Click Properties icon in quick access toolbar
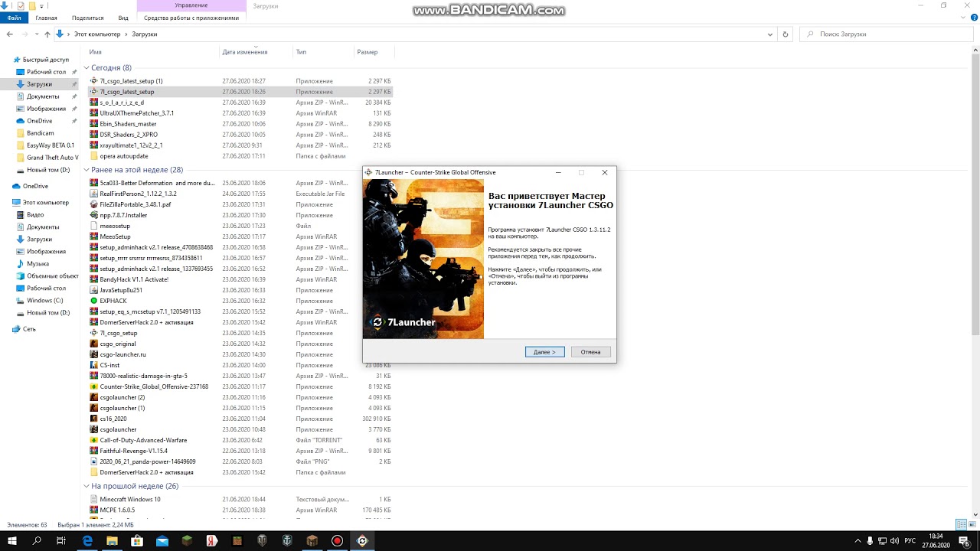The width and height of the screenshot is (980, 551). tap(20, 5)
